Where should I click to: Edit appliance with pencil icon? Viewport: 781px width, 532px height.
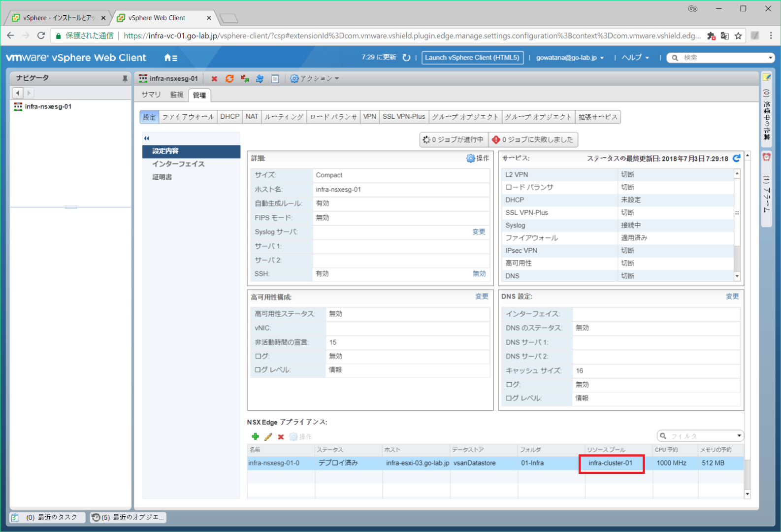click(x=268, y=436)
